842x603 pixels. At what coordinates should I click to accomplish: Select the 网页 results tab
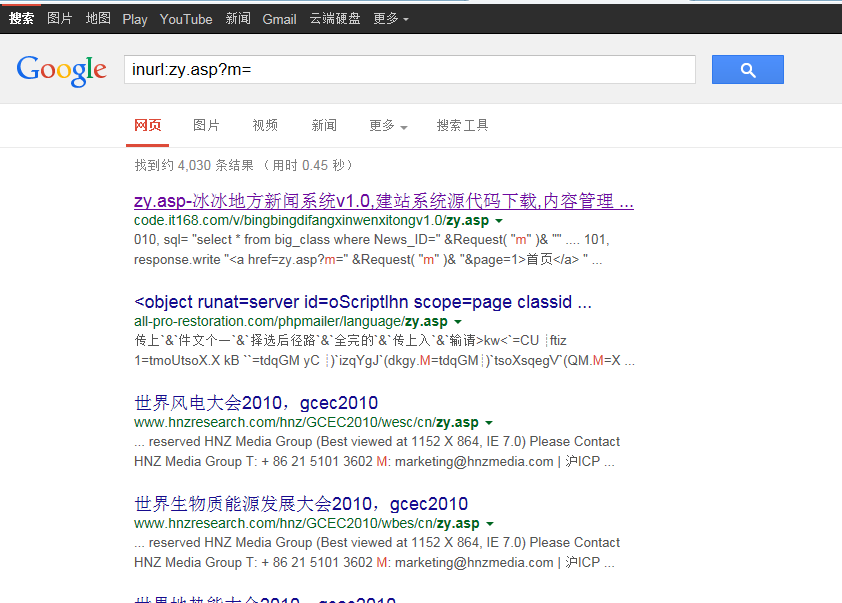(148, 126)
